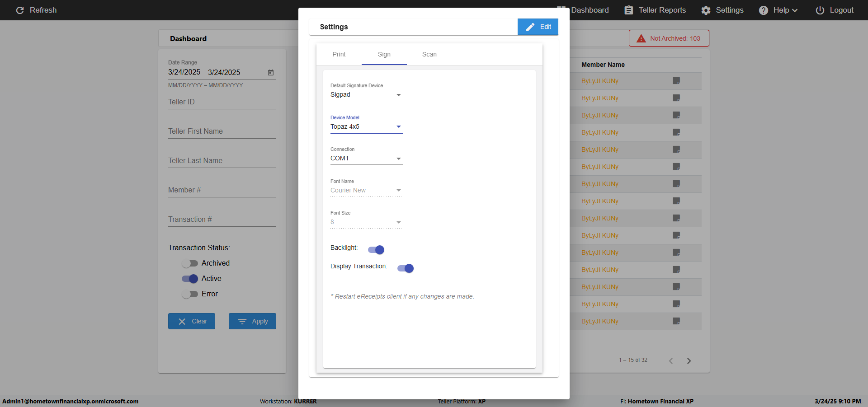Image resolution: width=868 pixels, height=407 pixels.
Task: Switch to the Scan tab
Action: pos(429,54)
